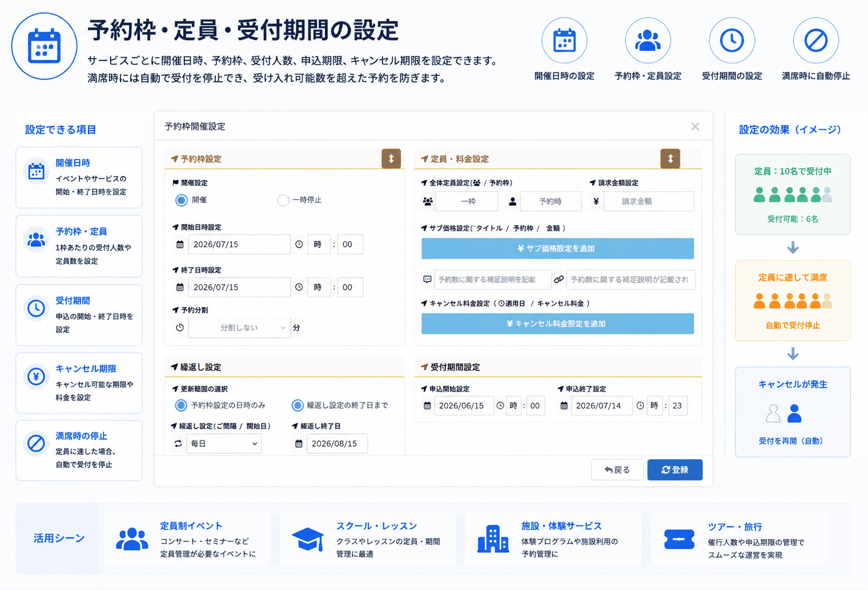
Task: Click the 登録 button
Action: 675,470
